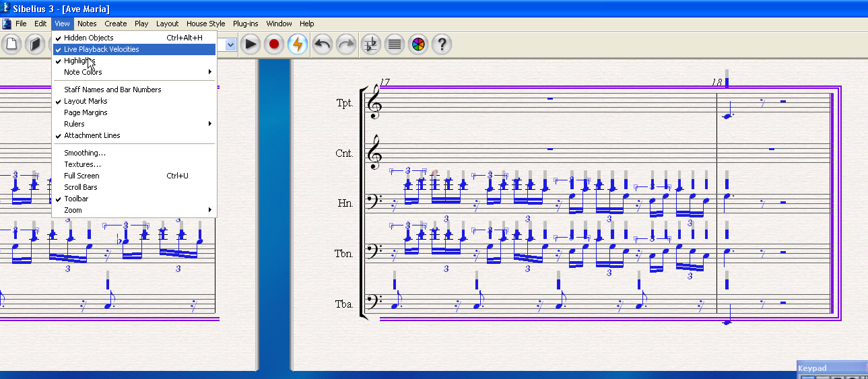This screenshot has height=379, width=868.
Task: Toggle Layout Marks option
Action: (x=134, y=101)
